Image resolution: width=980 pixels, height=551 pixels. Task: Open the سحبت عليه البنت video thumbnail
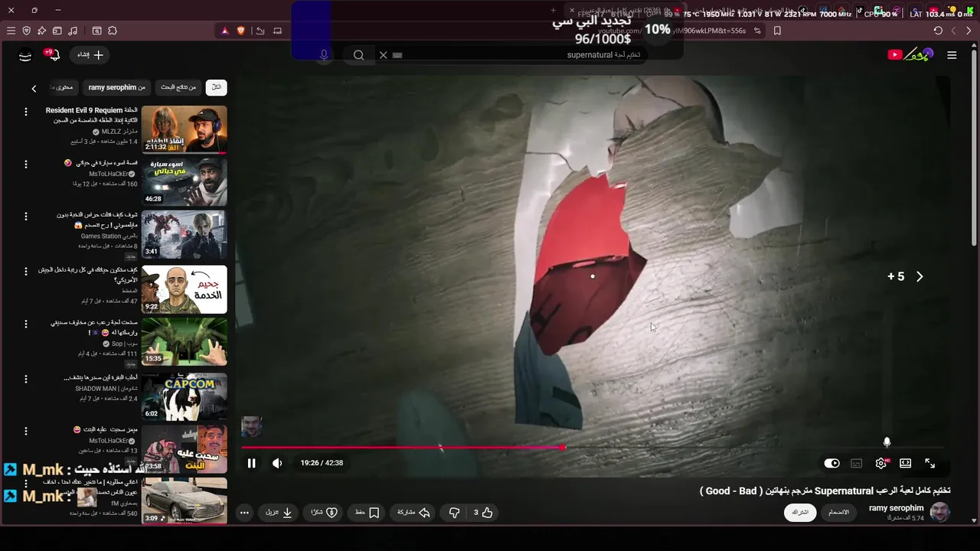click(185, 449)
